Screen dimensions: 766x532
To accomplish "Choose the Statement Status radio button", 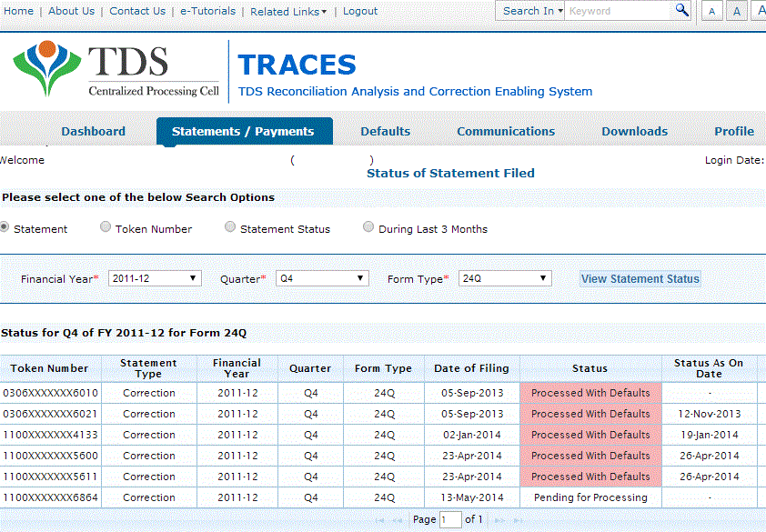I will [x=230, y=226].
